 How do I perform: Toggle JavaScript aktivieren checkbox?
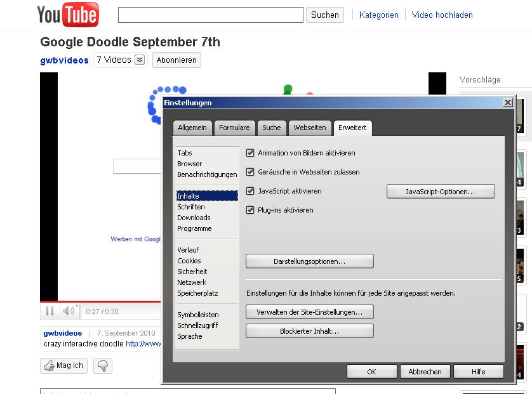coord(250,191)
